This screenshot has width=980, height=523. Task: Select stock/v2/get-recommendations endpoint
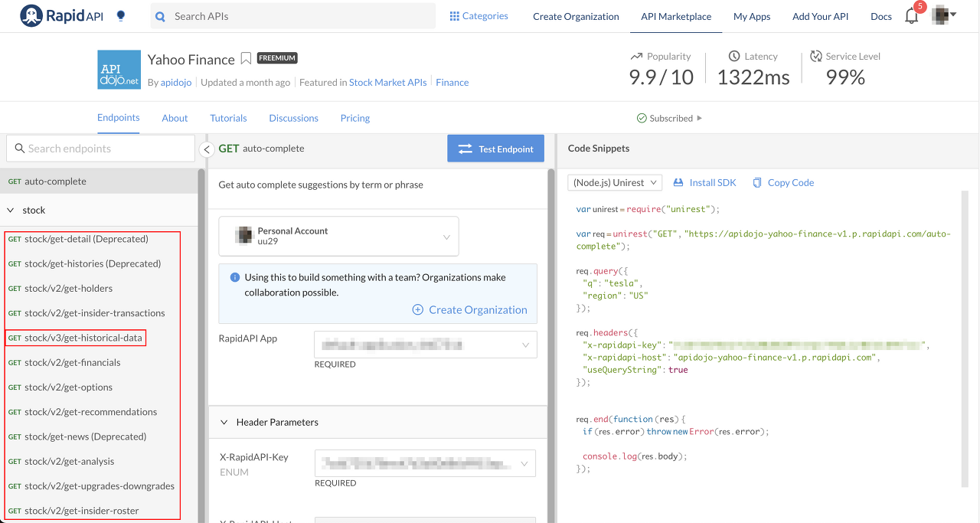92,411
